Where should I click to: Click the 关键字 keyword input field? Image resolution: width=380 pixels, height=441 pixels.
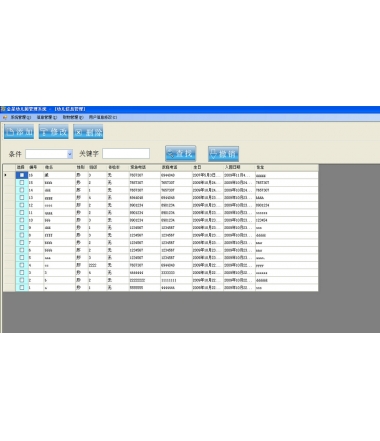coord(126,154)
